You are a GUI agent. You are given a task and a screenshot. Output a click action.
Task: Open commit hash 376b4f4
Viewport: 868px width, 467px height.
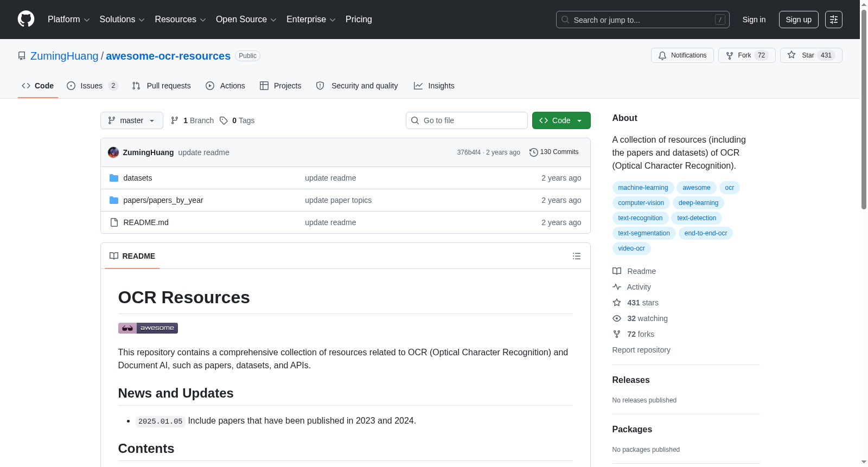point(469,152)
